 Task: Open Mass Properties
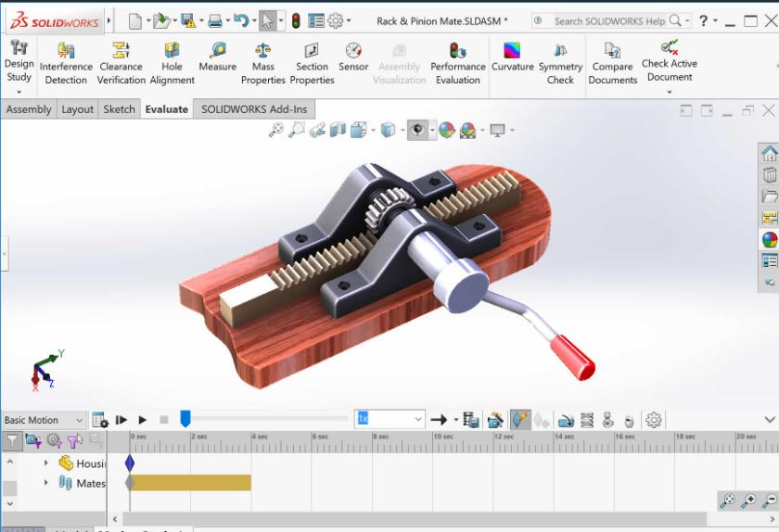(x=262, y=64)
